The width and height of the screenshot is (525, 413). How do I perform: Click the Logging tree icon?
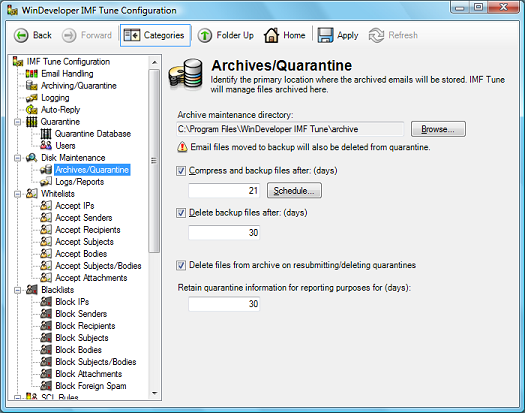(32, 98)
